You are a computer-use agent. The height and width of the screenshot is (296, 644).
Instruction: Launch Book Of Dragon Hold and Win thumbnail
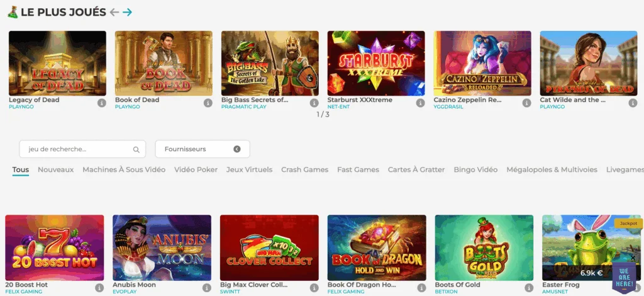click(376, 247)
